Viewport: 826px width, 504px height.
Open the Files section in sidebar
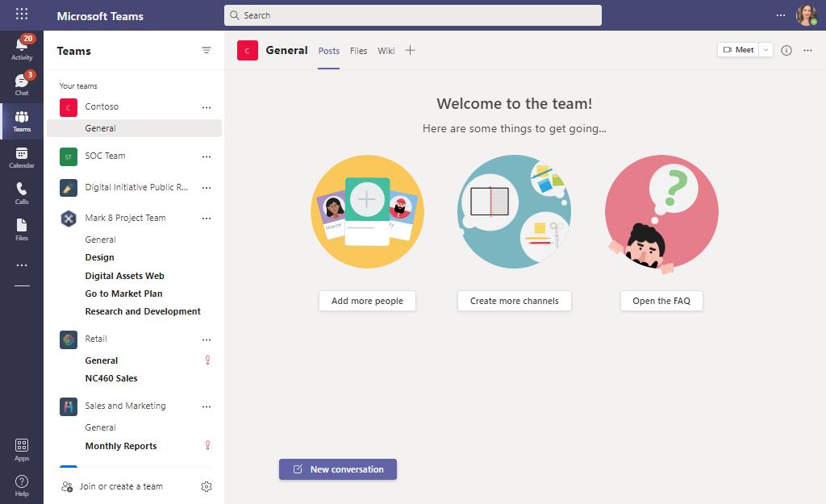click(x=22, y=230)
